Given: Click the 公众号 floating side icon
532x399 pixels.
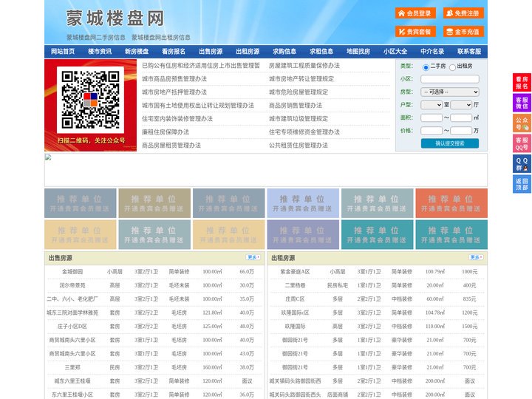Looking at the screenshot, I should click(522, 123).
